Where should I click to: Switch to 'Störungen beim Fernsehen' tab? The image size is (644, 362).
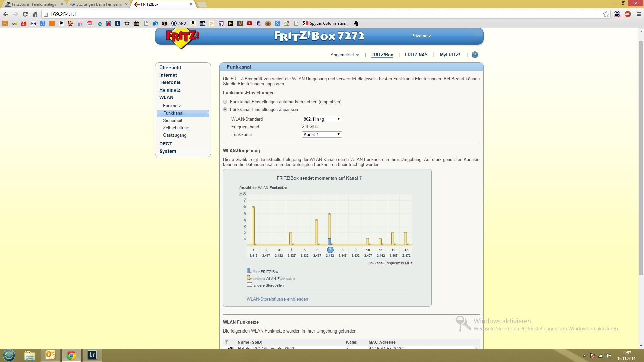(x=98, y=4)
